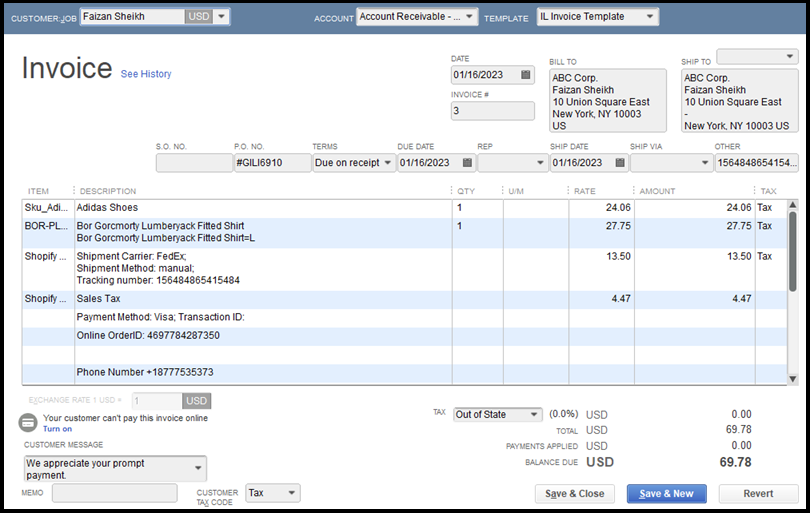This screenshot has height=513, width=810.
Task: Open the Ship Date calendar icon
Action: click(619, 163)
